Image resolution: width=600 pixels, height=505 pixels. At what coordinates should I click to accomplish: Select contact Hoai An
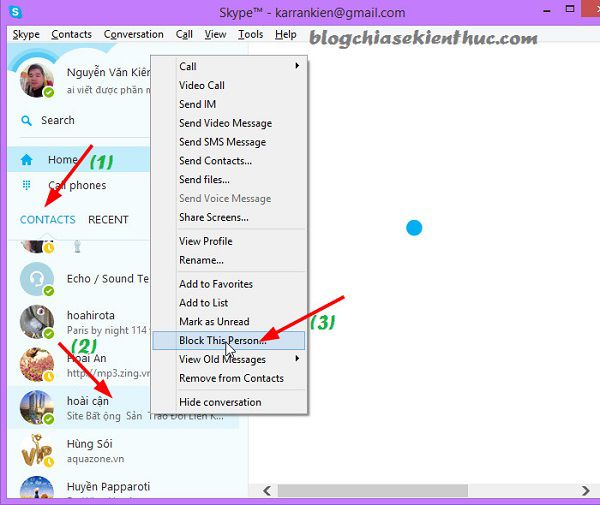pyautogui.click(x=79, y=365)
